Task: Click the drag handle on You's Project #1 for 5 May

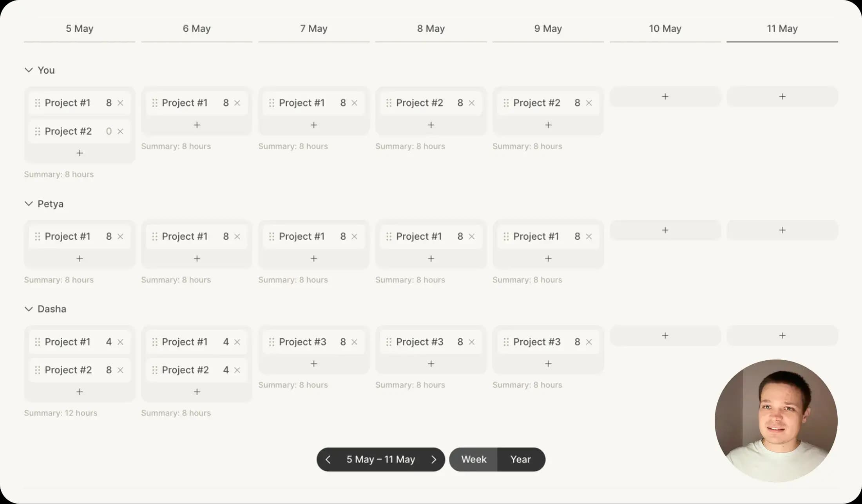Action: (x=38, y=103)
